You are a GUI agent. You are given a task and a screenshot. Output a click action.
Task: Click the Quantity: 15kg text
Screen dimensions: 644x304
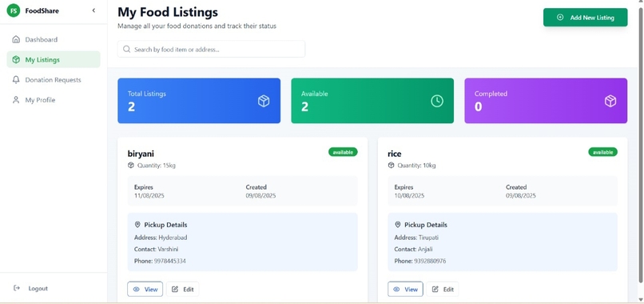(x=157, y=166)
